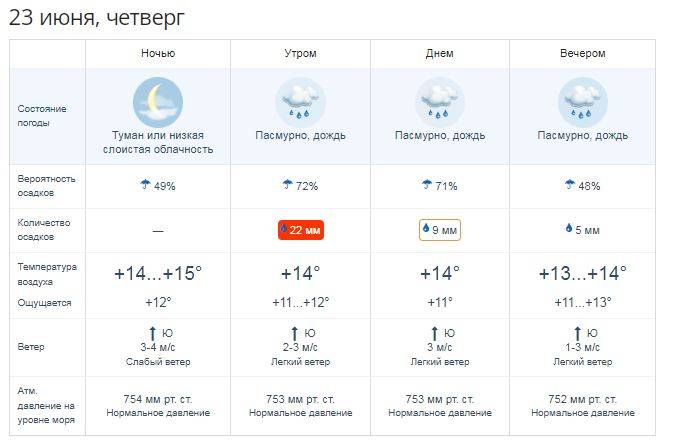Click the night moon and cloud weather icon
The image size is (688, 445).
pyautogui.click(x=158, y=102)
